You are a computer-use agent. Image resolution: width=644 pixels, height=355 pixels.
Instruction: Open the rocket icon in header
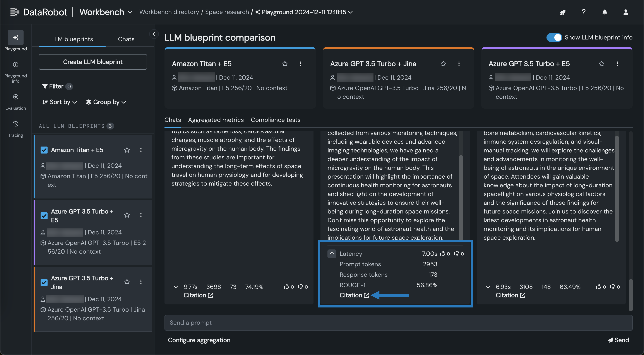tap(562, 12)
